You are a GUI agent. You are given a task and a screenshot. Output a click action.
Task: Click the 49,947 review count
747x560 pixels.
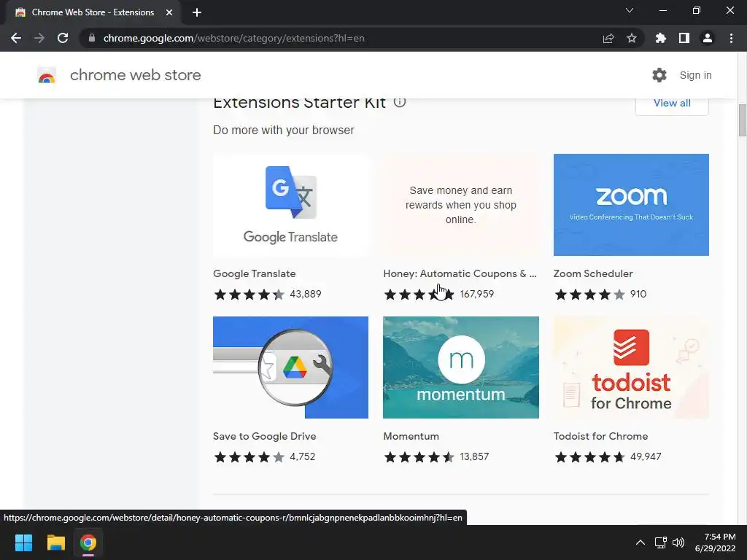click(646, 457)
